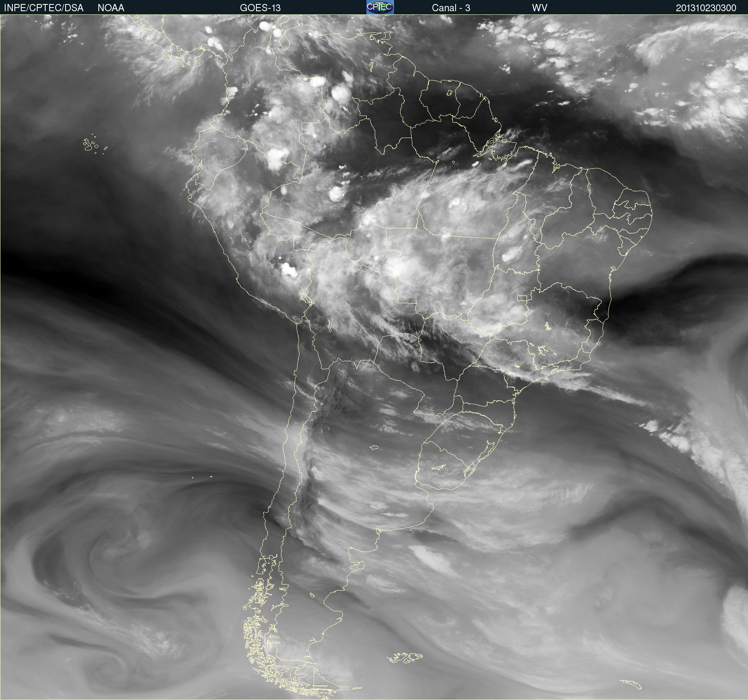Viewport: 748px width, 700px height.
Task: Select the 201310230300 timestamp
Action: coord(706,8)
